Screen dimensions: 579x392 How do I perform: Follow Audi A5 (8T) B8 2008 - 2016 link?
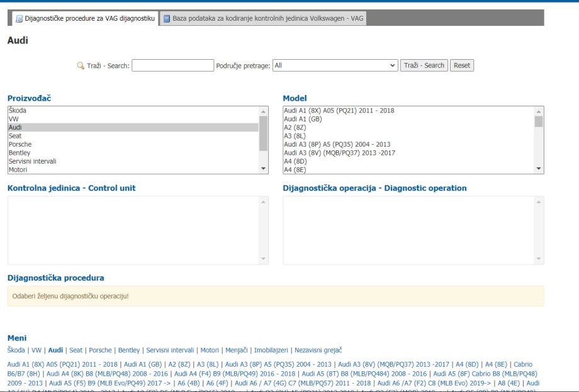[x=364, y=374]
